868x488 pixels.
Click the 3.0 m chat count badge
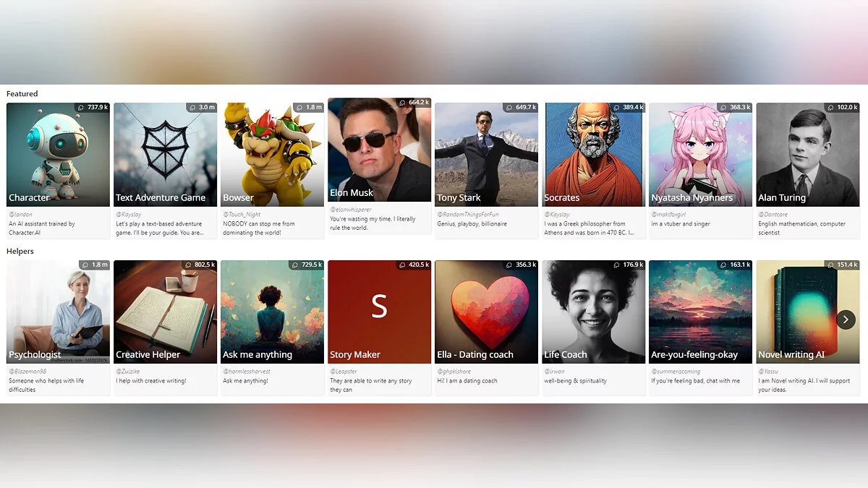[x=202, y=107]
